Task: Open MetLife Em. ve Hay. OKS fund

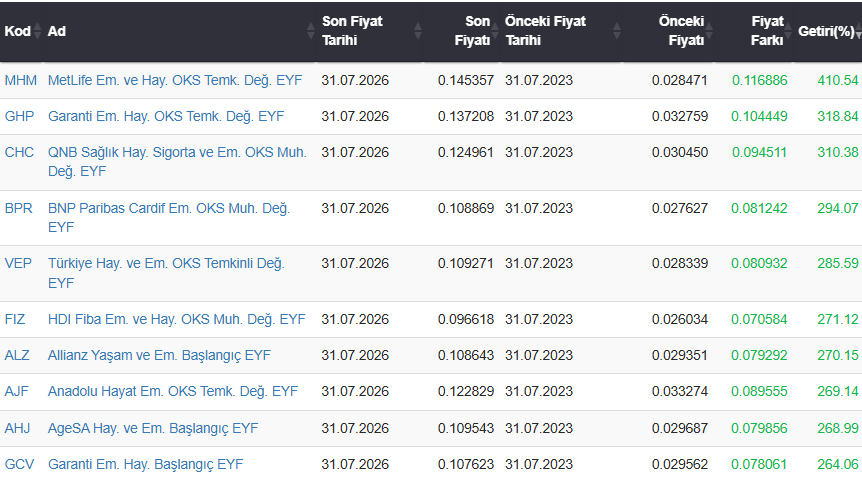Action: 175,80
